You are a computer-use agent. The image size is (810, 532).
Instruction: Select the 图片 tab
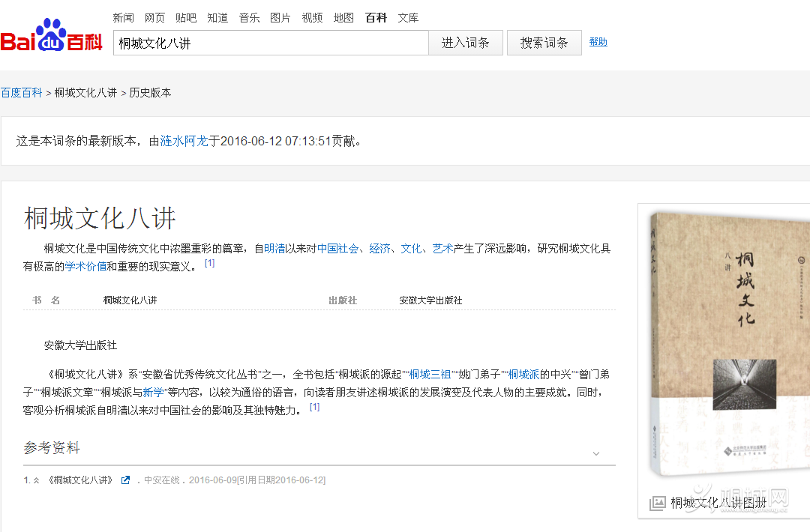click(280, 17)
